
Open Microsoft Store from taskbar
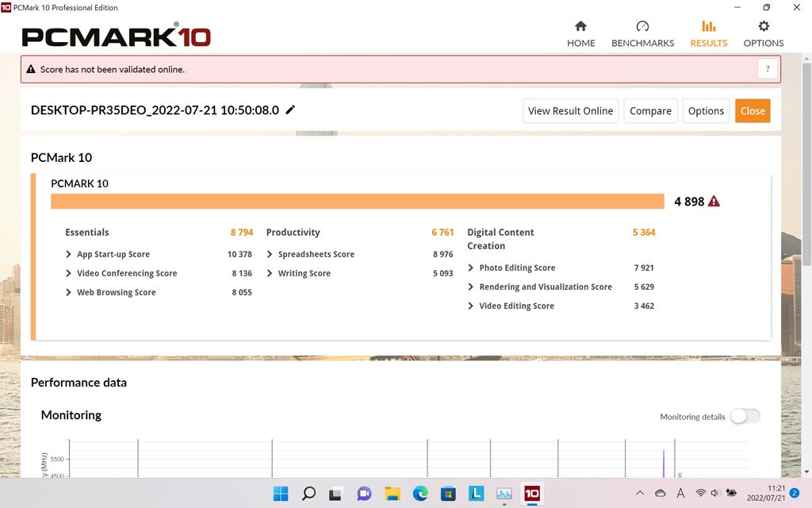click(x=448, y=494)
